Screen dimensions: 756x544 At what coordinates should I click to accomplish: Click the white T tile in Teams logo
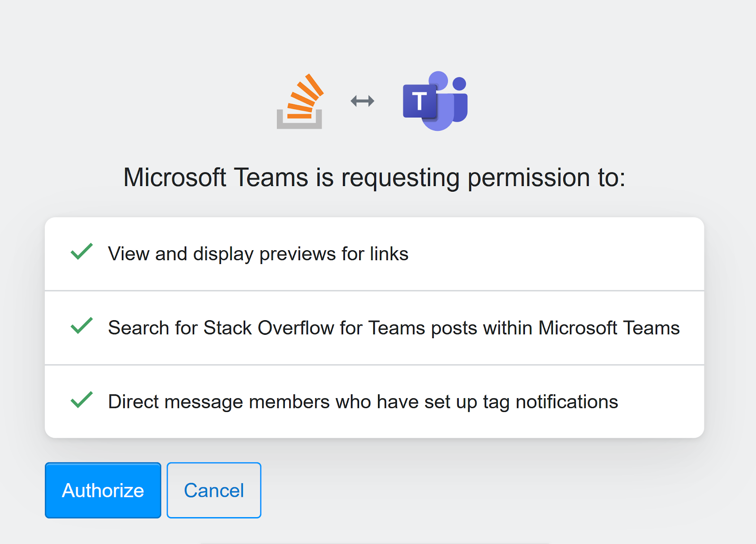click(x=419, y=102)
